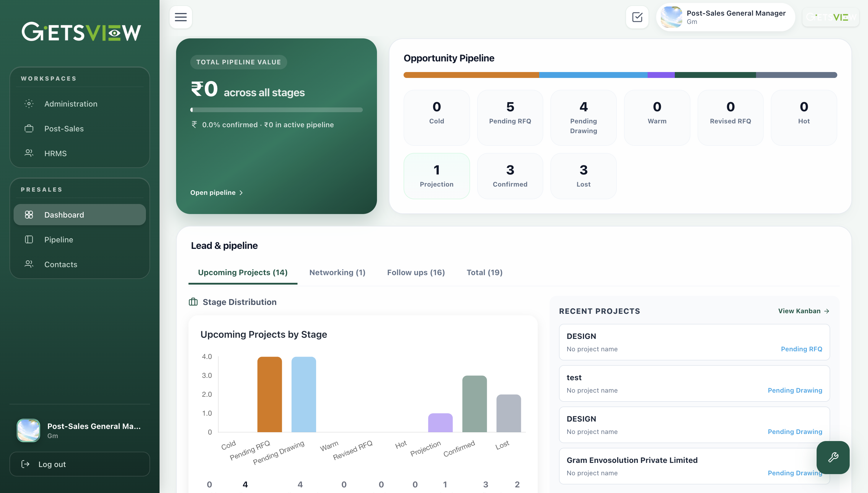Click the Pipeline panel icon
Image resolution: width=868 pixels, height=493 pixels.
(x=29, y=239)
